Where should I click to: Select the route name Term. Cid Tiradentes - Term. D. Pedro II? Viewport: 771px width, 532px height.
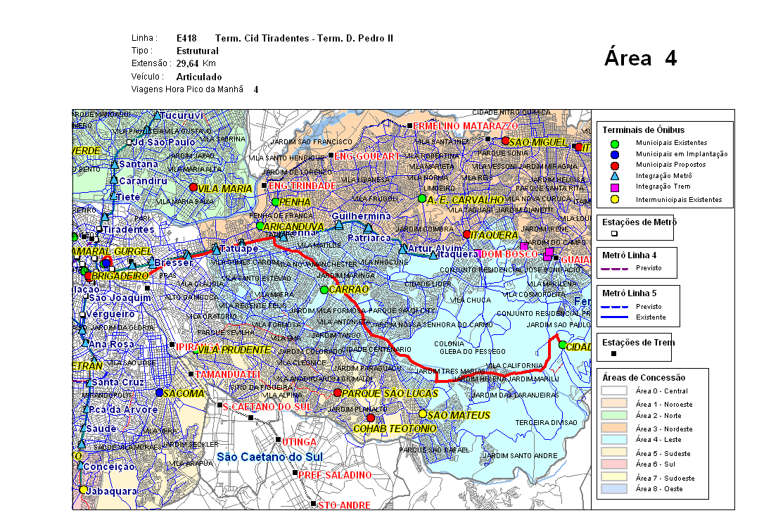click(304, 38)
